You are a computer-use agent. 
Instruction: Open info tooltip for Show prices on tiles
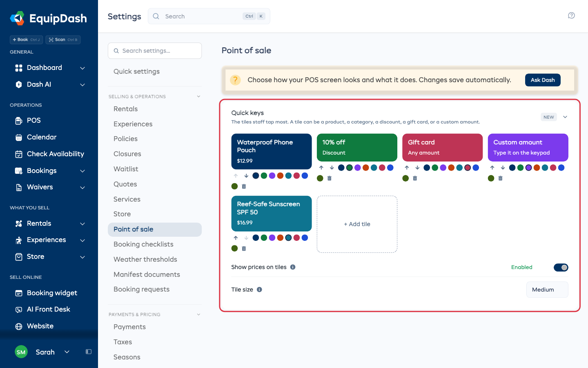[x=293, y=267]
